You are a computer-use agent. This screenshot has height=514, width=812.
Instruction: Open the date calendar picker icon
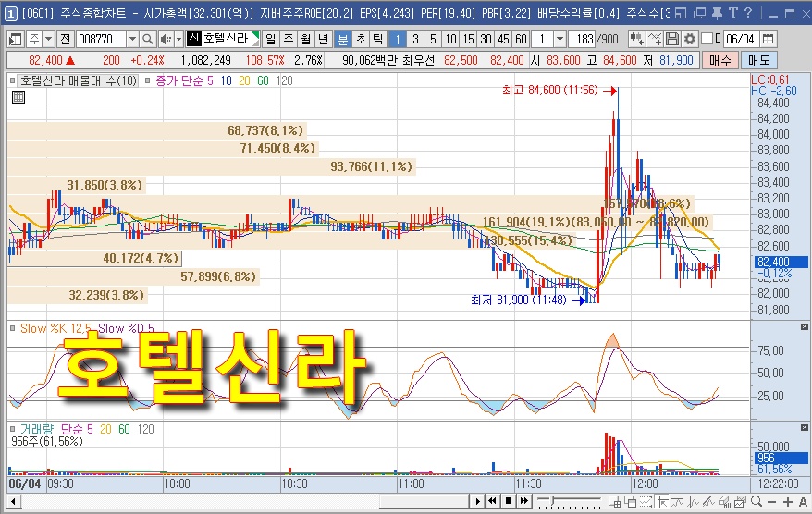(769, 39)
